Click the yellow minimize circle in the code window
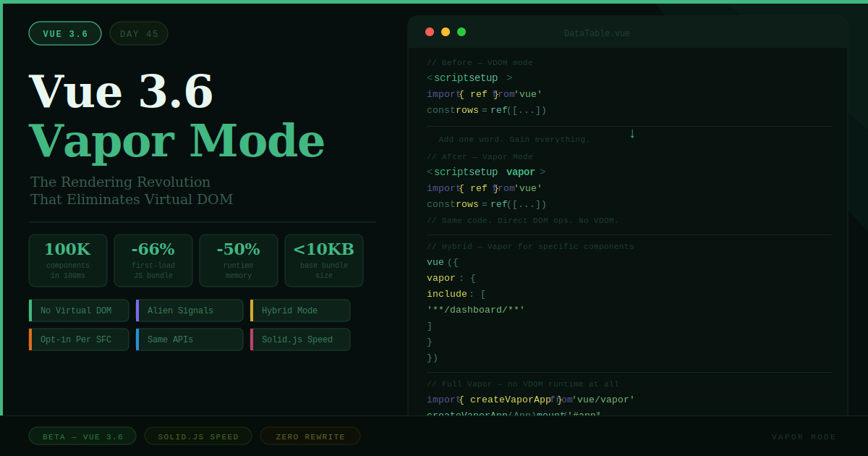This screenshot has width=868, height=456. tap(446, 32)
